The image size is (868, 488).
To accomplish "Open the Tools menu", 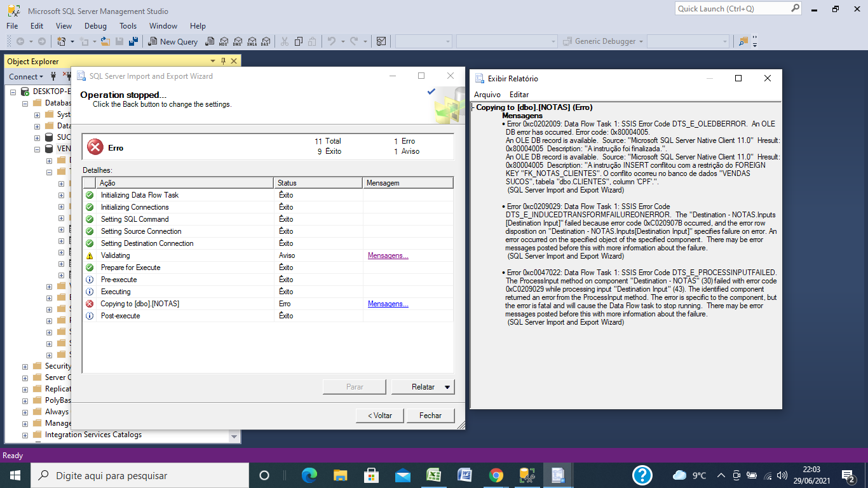I will [x=128, y=26].
